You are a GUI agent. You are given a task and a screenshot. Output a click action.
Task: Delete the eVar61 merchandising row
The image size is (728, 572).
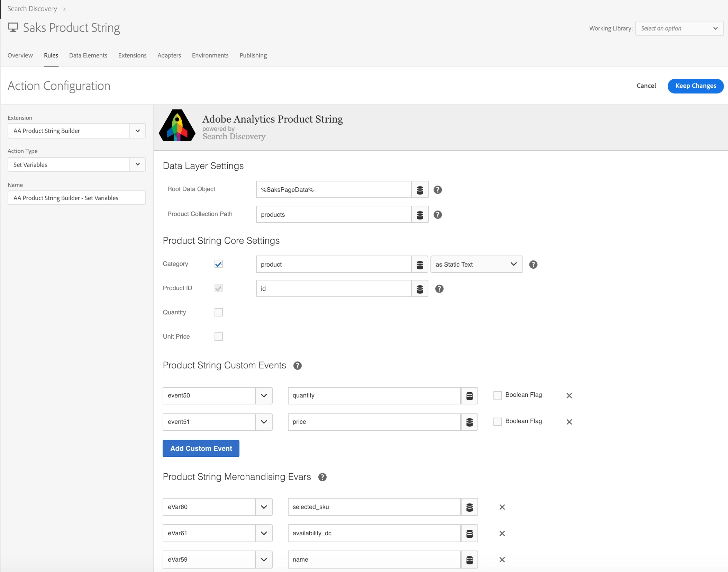(502, 534)
